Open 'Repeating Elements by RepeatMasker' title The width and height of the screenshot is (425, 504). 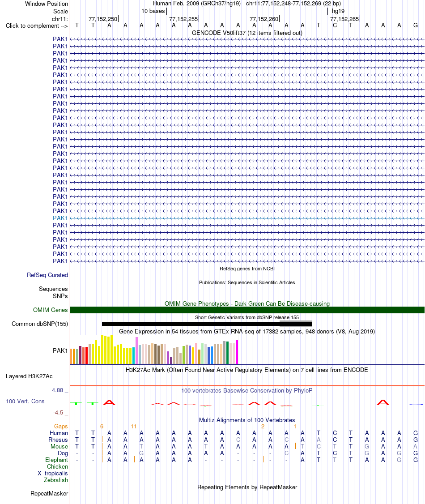pyautogui.click(x=247, y=487)
